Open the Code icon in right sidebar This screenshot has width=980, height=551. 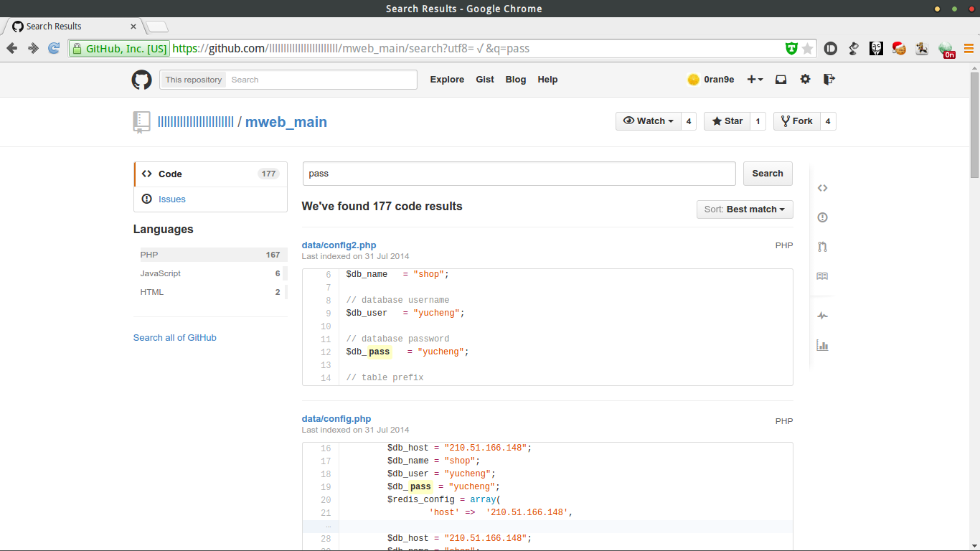pyautogui.click(x=822, y=188)
